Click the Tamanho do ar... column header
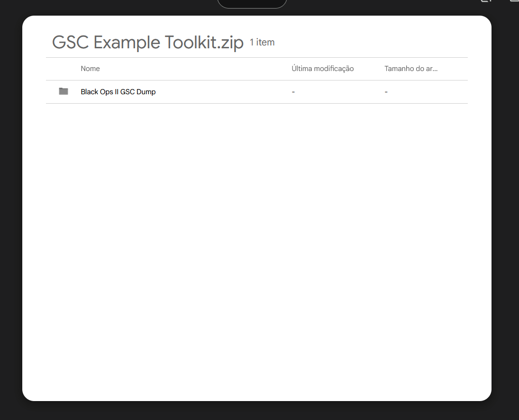The width and height of the screenshot is (519, 420). (410, 69)
